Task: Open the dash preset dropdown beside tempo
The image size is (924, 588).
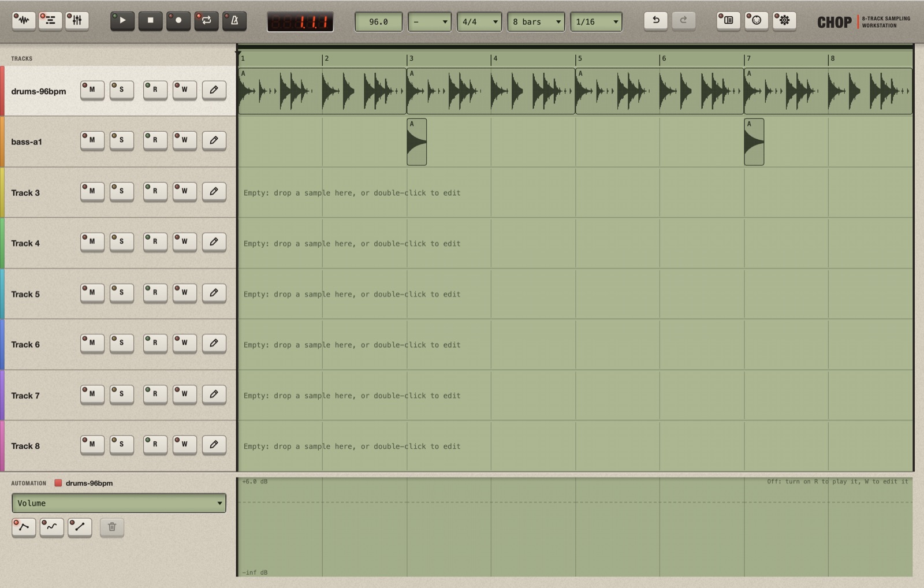Action: 429,22
